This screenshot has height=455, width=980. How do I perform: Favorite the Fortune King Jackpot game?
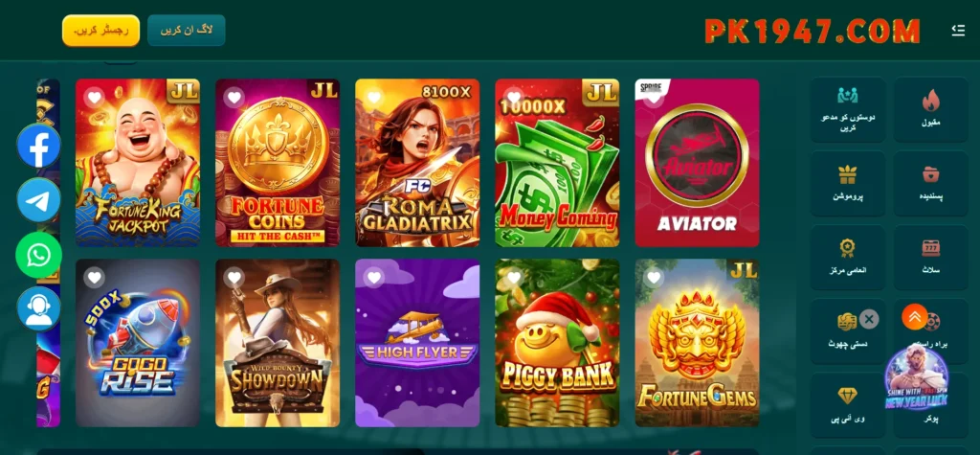click(95, 98)
